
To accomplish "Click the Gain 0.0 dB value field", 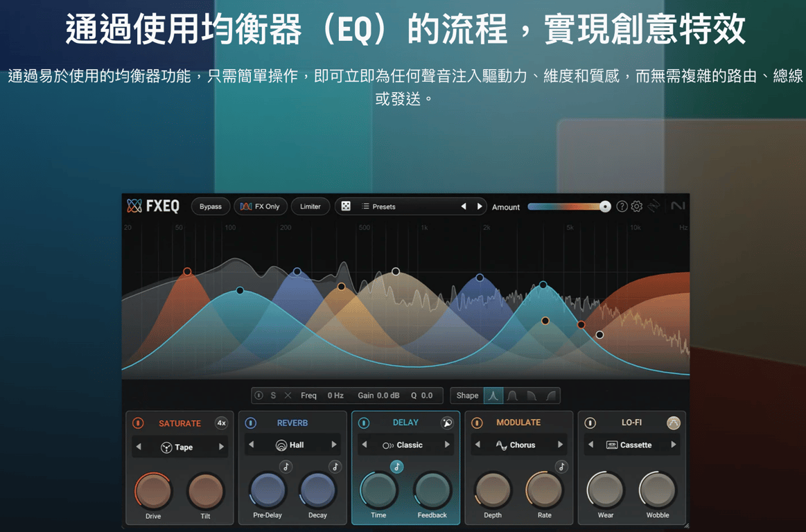I will tap(388, 396).
